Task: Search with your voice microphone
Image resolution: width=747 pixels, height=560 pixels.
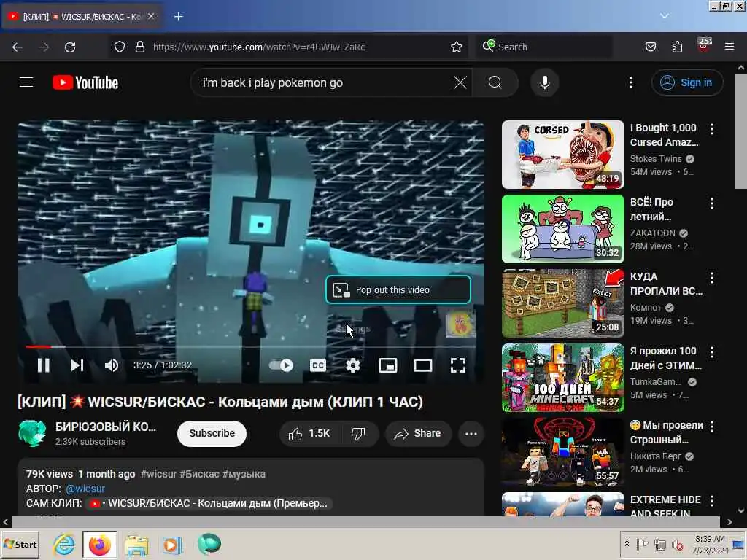Action: click(x=544, y=82)
